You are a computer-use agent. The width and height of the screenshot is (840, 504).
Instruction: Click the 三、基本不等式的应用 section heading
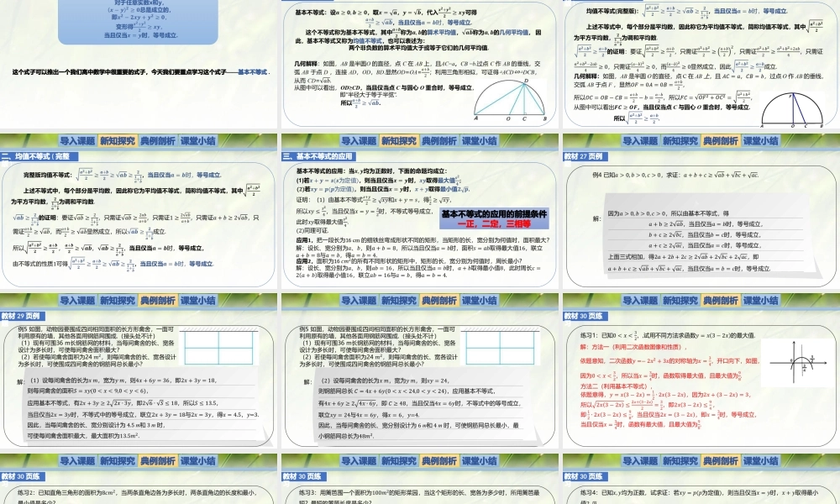[x=318, y=156]
